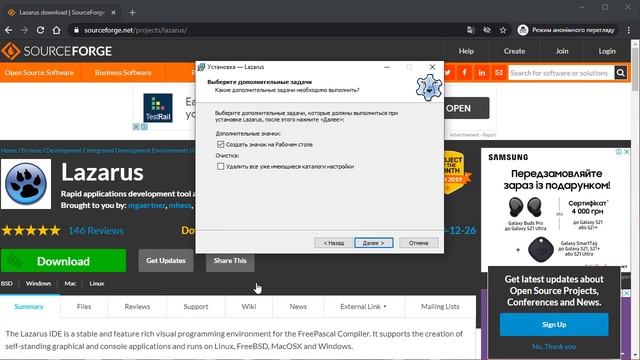640x360 pixels.
Task: Switch to the Files tab
Action: pyautogui.click(x=84, y=307)
